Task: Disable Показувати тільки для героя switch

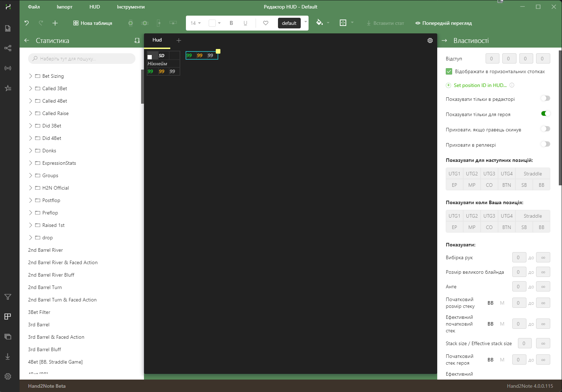Action: [x=545, y=114]
